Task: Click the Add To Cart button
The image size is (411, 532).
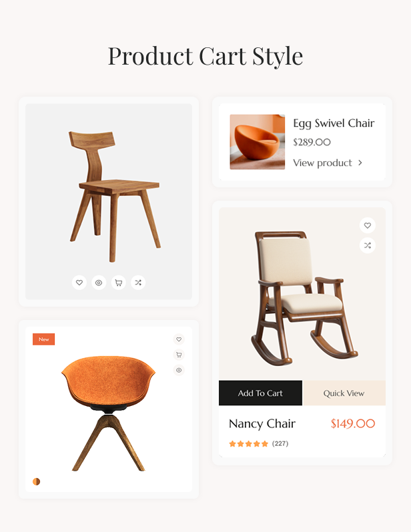Action: [x=260, y=393]
